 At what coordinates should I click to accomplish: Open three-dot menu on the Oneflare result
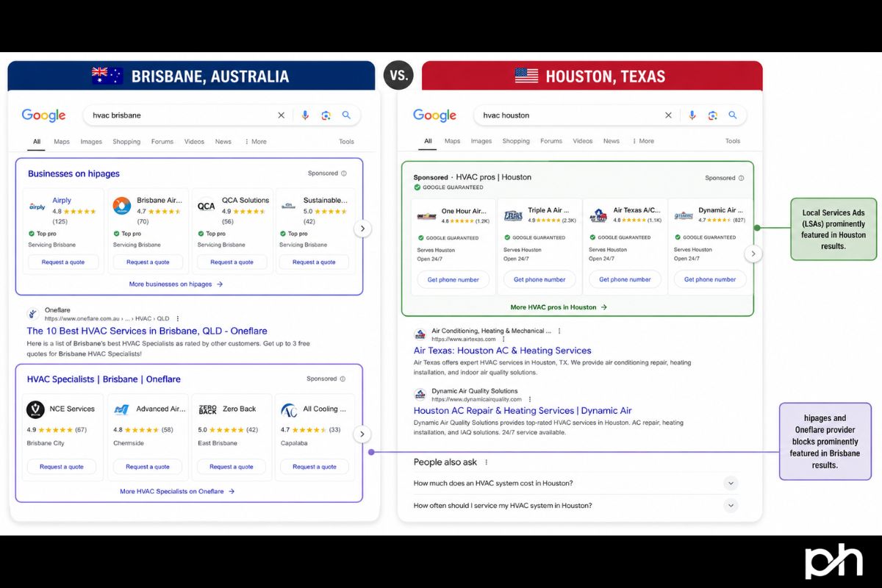pyautogui.click(x=177, y=318)
